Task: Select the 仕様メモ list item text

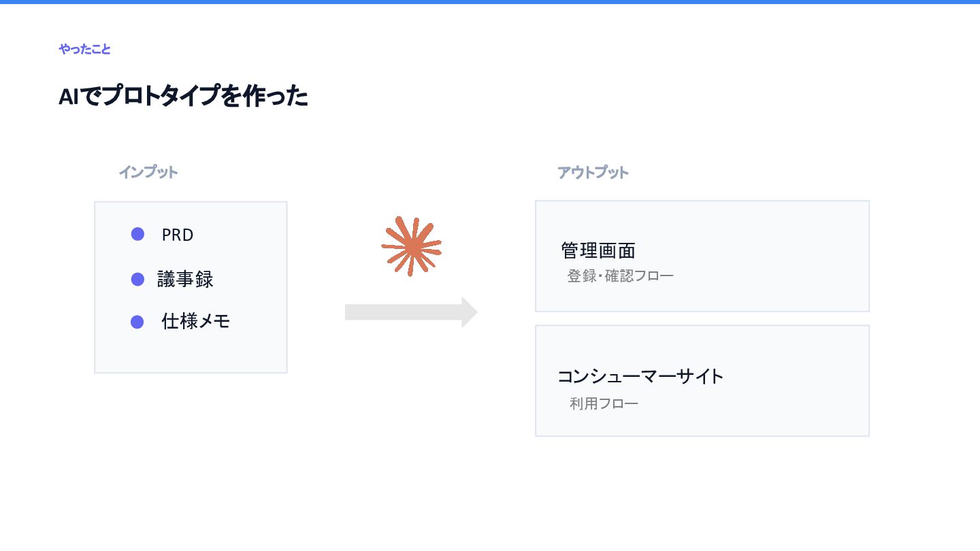Action: [195, 322]
